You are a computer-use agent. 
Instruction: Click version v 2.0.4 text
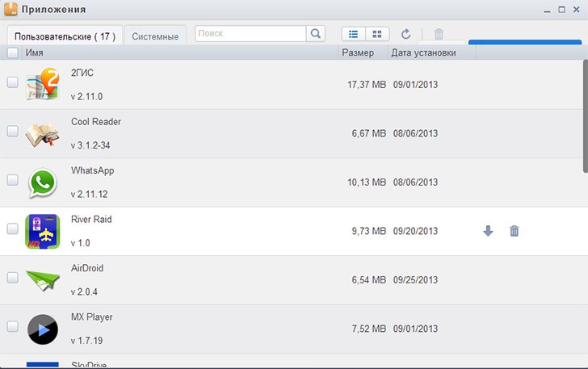[x=84, y=291]
